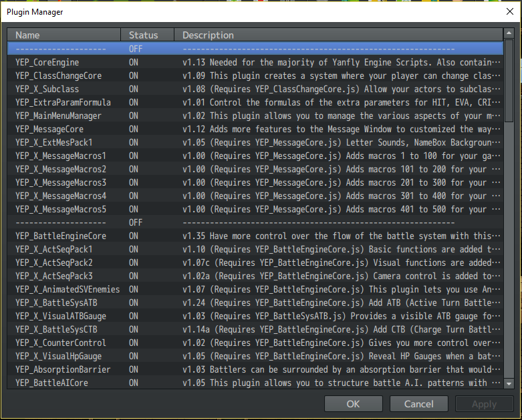Click the v1.07c ActSeqPack2 description text
This screenshot has height=420, width=522.
pos(342,262)
